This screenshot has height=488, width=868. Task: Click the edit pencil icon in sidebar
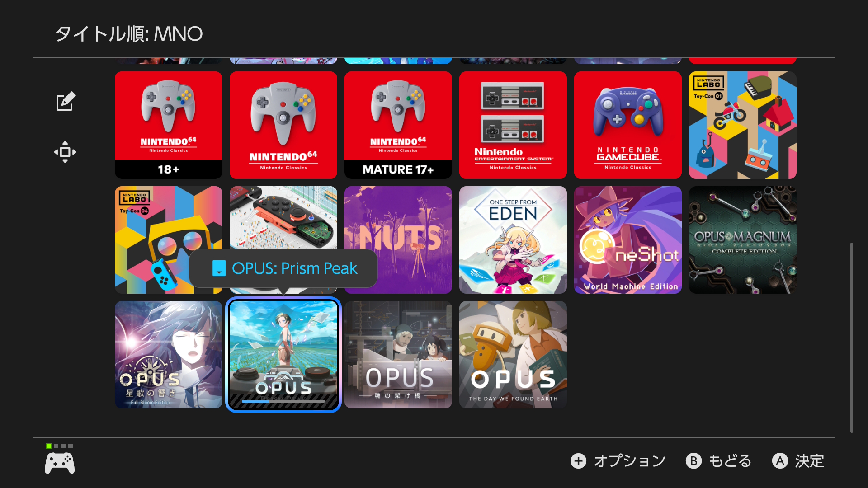[66, 101]
